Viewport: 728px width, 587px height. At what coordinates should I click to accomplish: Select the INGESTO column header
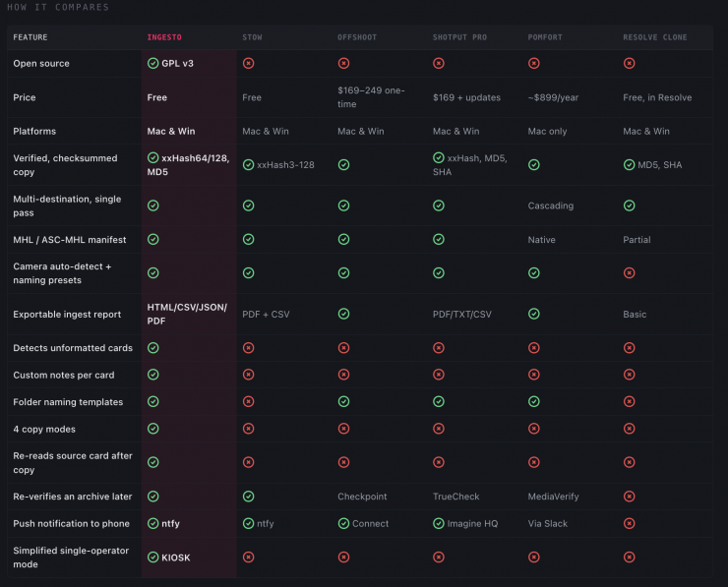(x=164, y=37)
